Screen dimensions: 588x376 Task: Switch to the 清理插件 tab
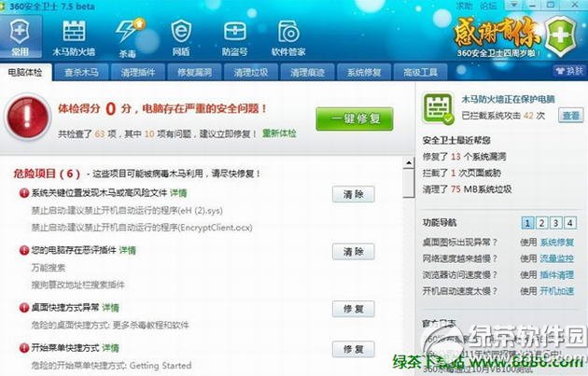click(x=137, y=72)
